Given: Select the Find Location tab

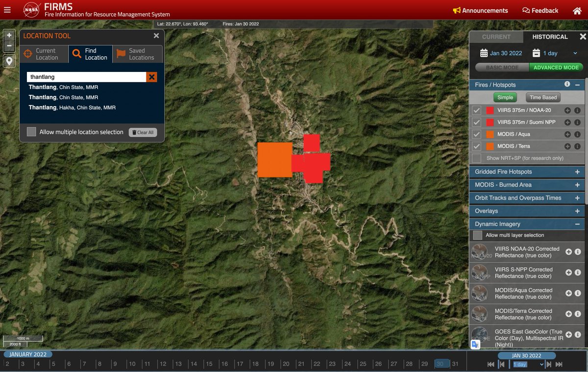Looking at the screenshot, I should click(90, 54).
